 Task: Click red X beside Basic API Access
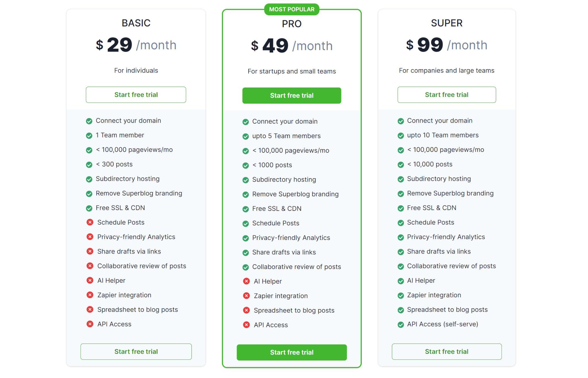tap(90, 324)
